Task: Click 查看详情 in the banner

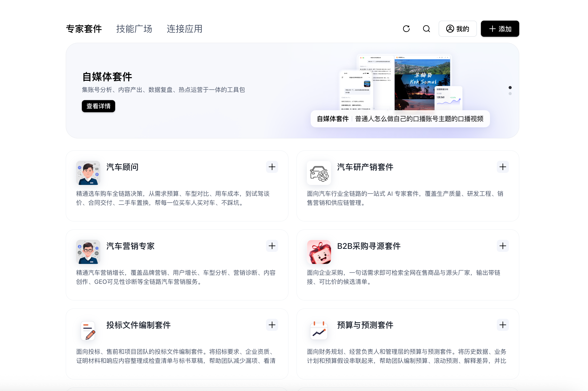Action: coord(99,106)
